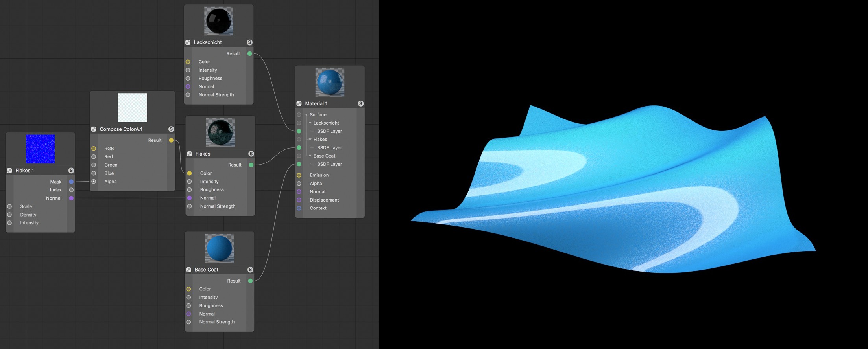Click the Roughness label on Flakes node
This screenshot has width=868, height=349.
(x=212, y=190)
